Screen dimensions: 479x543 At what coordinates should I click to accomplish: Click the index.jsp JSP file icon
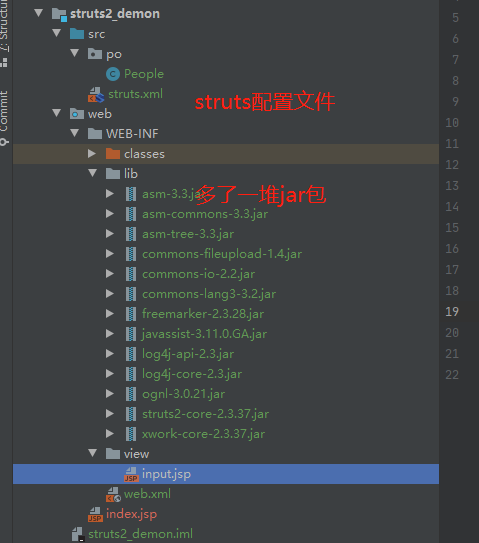pos(95,514)
